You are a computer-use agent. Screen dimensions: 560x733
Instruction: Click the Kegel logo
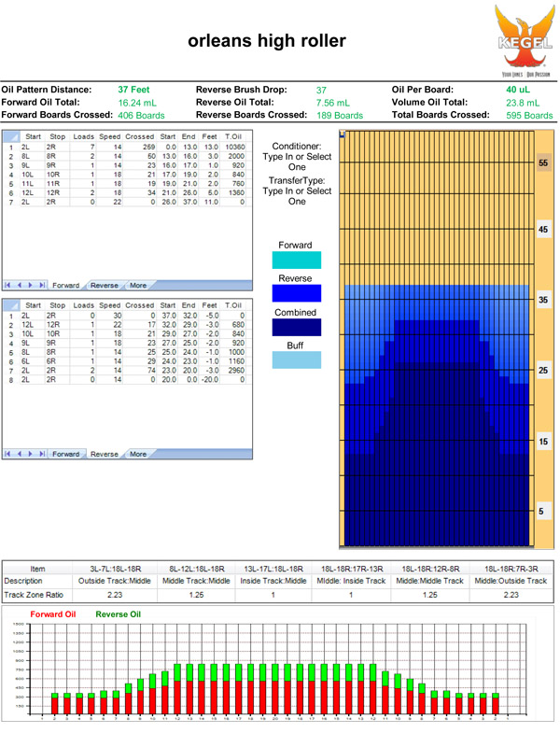pyautogui.click(x=520, y=39)
